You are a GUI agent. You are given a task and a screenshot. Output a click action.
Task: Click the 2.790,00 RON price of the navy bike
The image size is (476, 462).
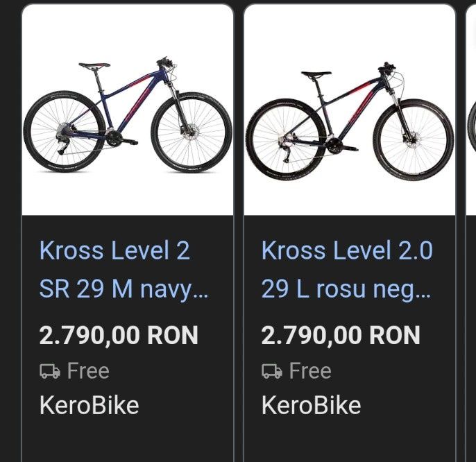click(119, 336)
